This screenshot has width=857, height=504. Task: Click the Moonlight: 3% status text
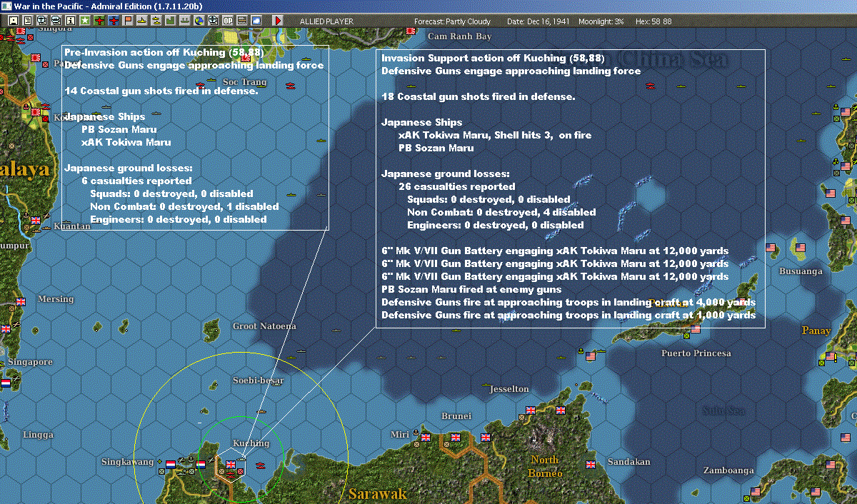[601, 21]
